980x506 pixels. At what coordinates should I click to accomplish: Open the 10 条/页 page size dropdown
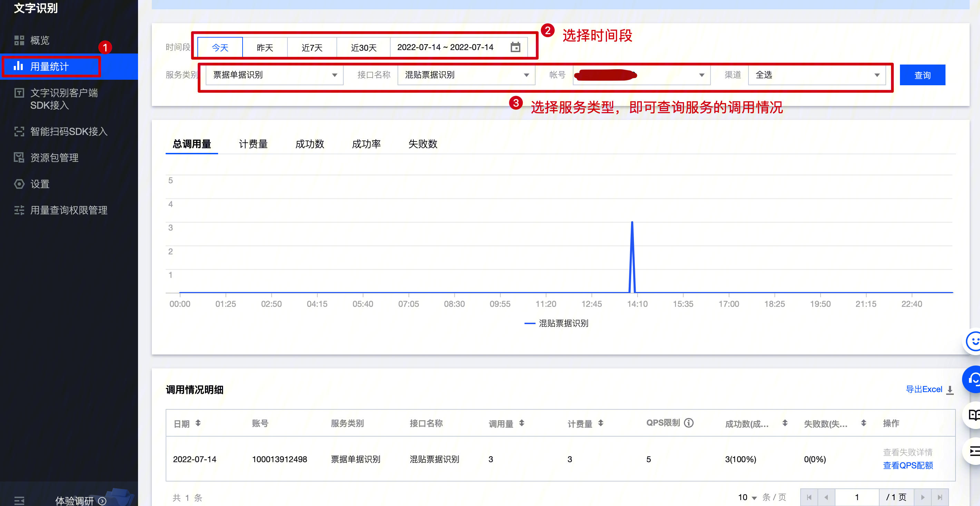[x=747, y=497]
